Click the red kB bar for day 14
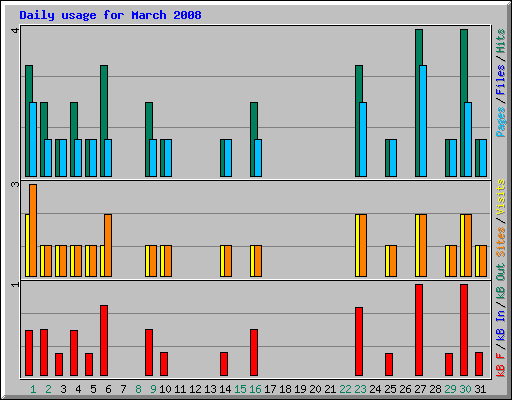This screenshot has width=512, height=400. coord(224,364)
